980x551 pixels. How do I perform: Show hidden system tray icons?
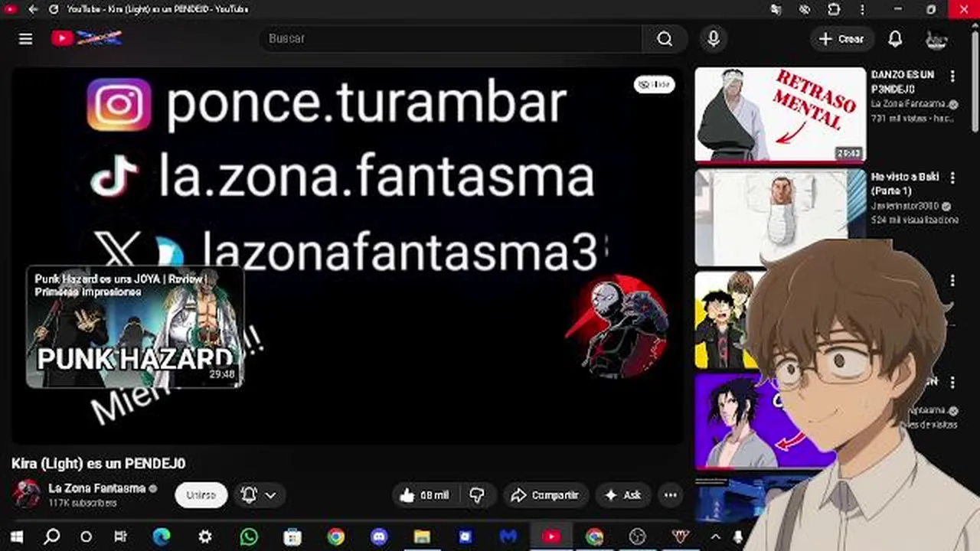[715, 536]
